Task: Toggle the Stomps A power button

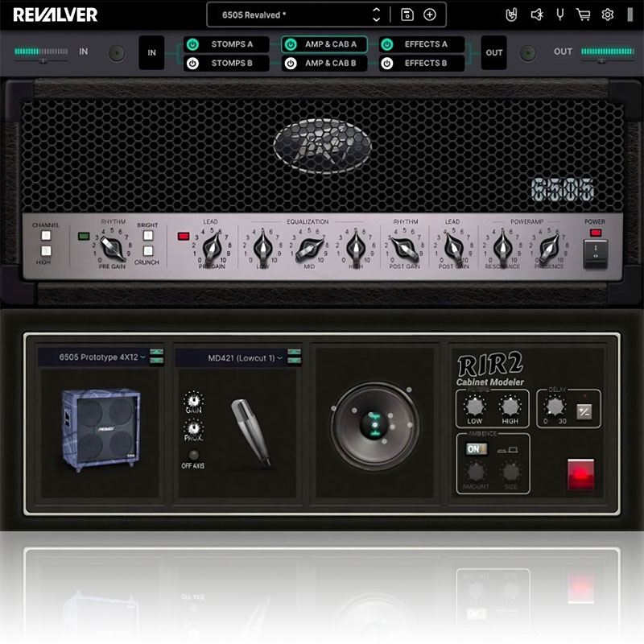Action: 193,44
